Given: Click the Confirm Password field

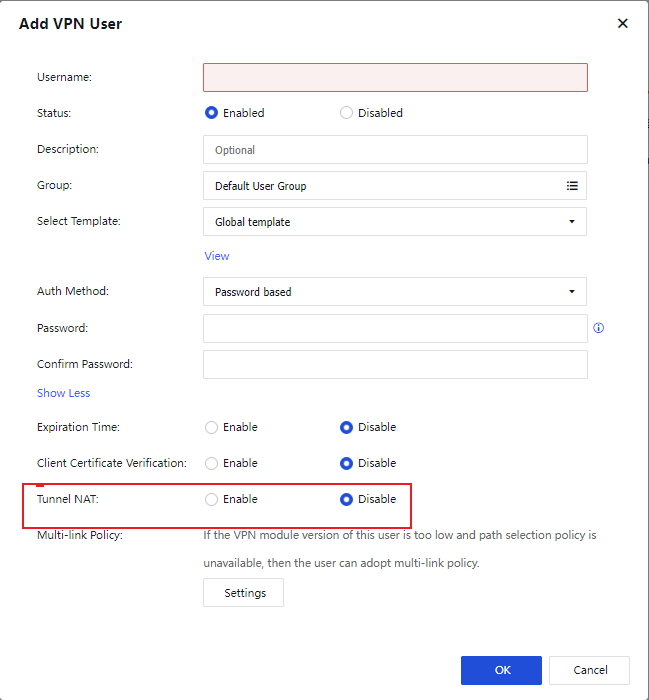Looking at the screenshot, I should click(x=395, y=364).
